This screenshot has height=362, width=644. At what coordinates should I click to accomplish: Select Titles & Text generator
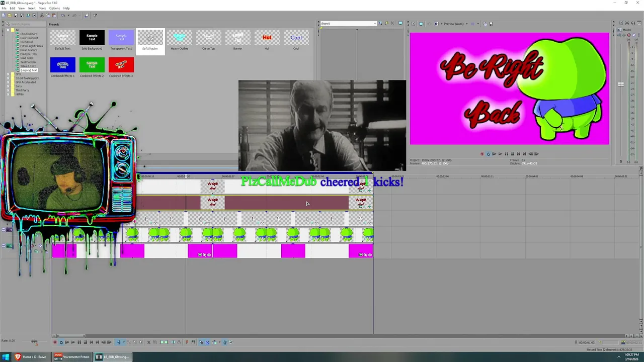(28, 66)
